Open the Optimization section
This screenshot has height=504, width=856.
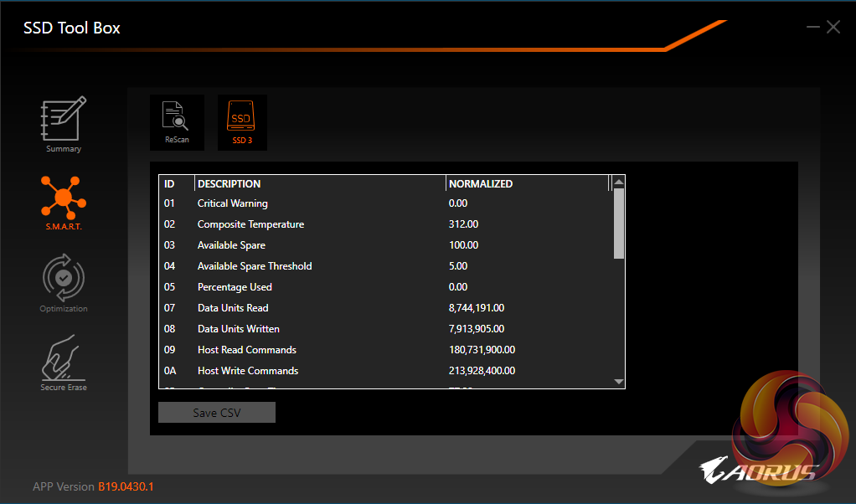(64, 283)
